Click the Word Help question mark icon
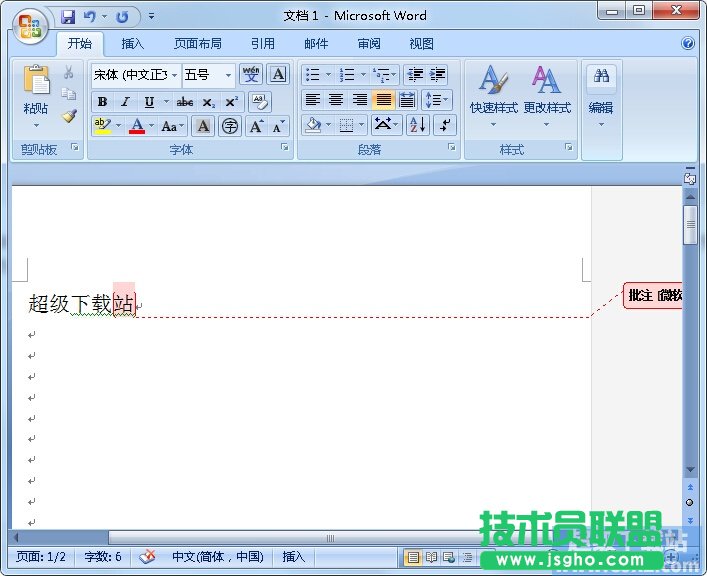Screen dimensions: 707x576 coord(688,44)
